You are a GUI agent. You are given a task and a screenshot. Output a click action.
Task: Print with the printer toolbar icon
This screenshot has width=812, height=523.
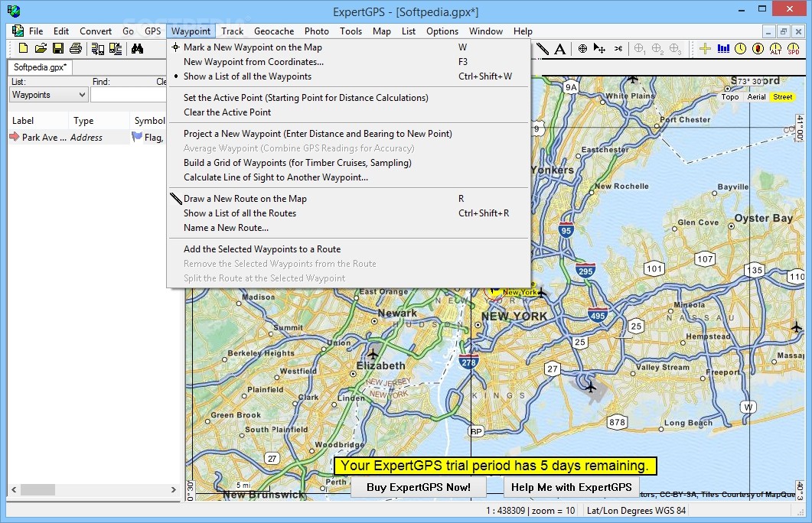point(76,48)
